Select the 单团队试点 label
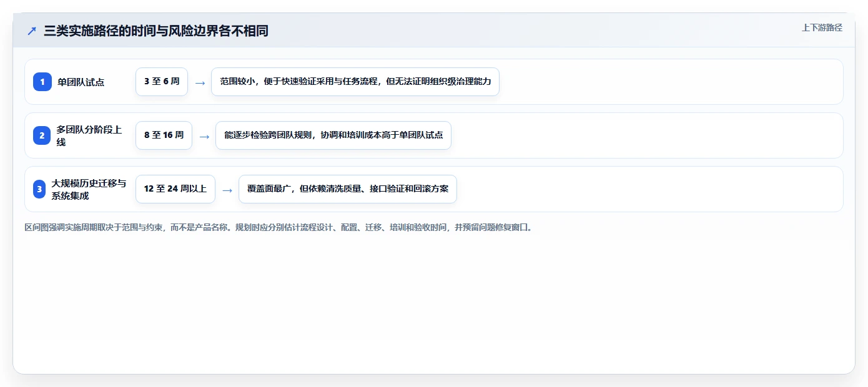This screenshot has width=868, height=387. 81,82
